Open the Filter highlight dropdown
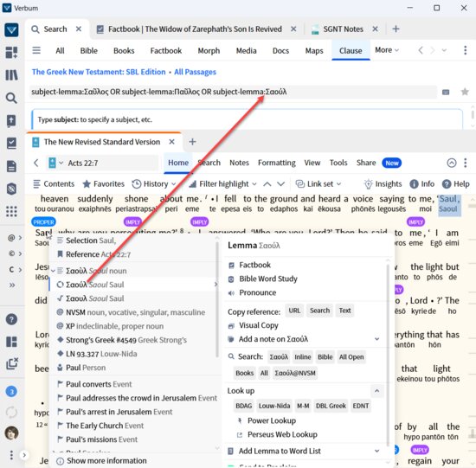Screen dimensions: 476x468 222,184
